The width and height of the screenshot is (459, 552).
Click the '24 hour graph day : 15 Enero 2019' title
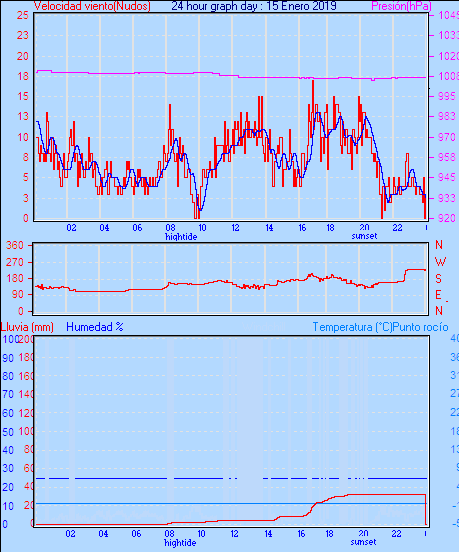254,6
